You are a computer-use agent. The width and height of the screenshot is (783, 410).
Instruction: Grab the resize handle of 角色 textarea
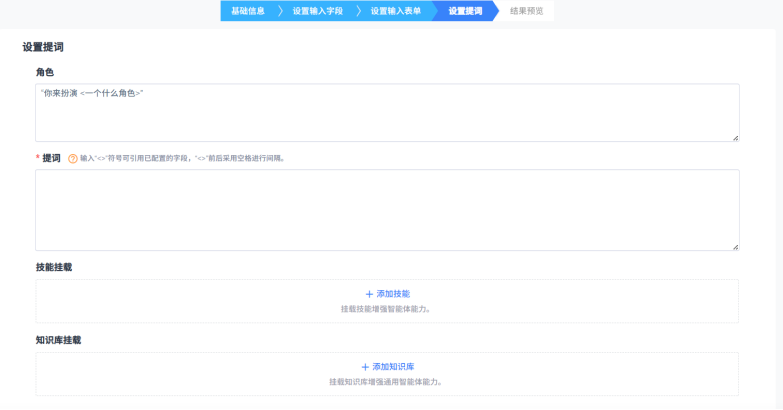tap(736, 138)
